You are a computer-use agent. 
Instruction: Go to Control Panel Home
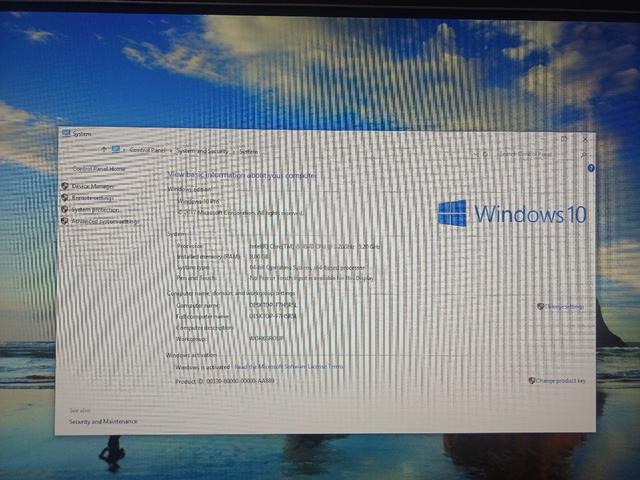click(99, 169)
